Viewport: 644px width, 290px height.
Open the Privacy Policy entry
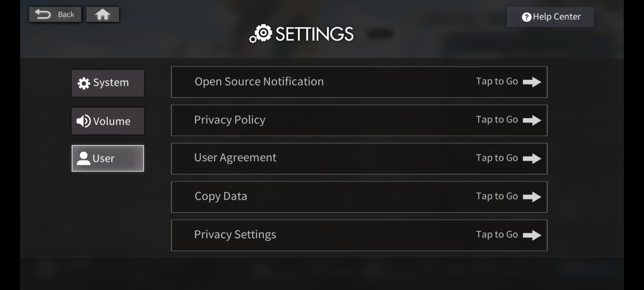tap(359, 120)
